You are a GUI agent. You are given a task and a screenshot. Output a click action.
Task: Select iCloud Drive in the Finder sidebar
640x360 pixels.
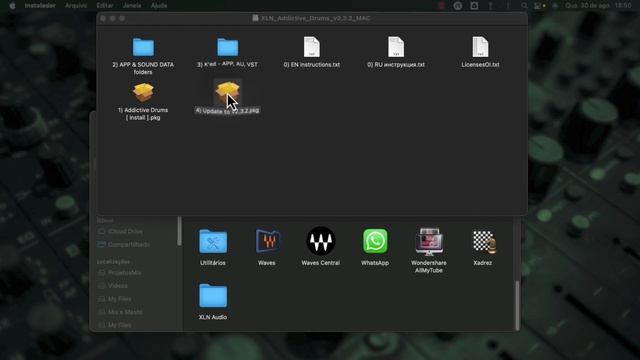tap(120, 231)
